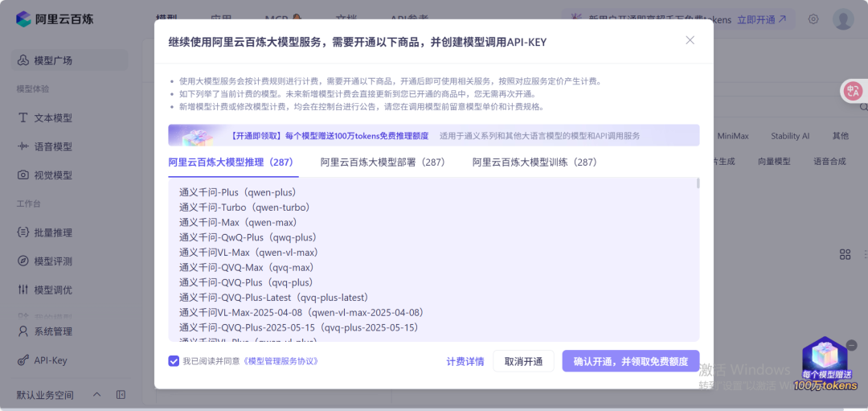
Task: Toggle 我已阅读并同意 agreement checkbox
Action: [174, 361]
